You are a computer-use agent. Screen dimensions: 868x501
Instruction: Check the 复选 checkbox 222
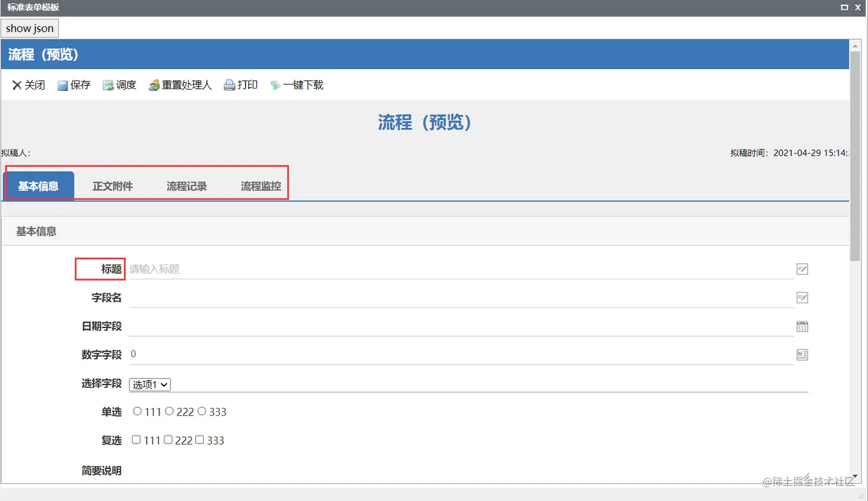[168, 440]
